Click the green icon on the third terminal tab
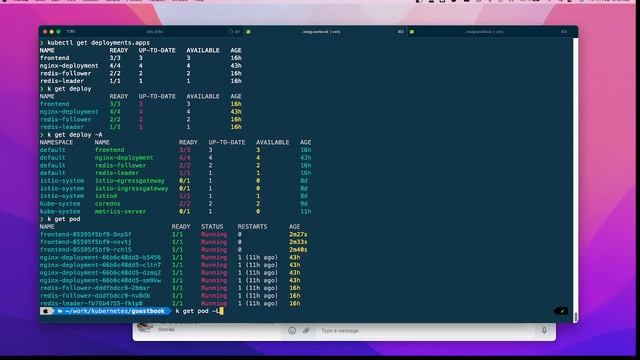This screenshot has height=360, width=640. coord(412,31)
